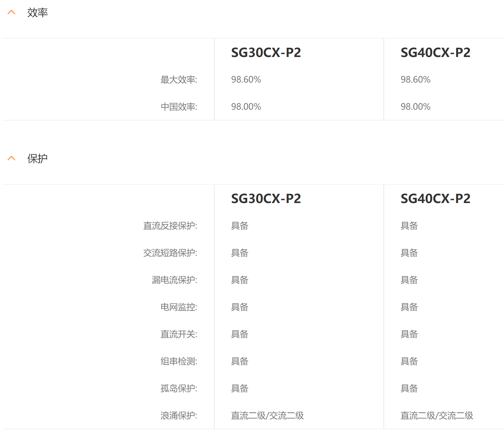Click the 中国效率 row label
This screenshot has width=504, height=436.
[x=178, y=107]
